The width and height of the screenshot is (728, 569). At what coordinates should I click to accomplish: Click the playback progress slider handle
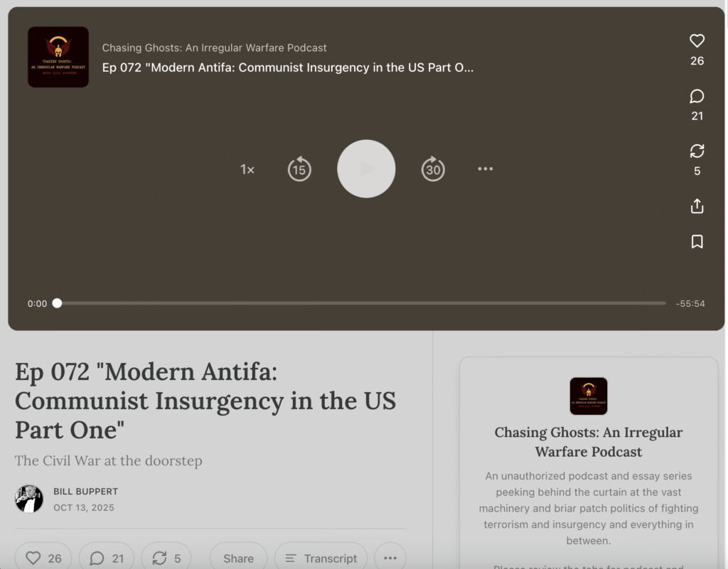pyautogui.click(x=57, y=303)
